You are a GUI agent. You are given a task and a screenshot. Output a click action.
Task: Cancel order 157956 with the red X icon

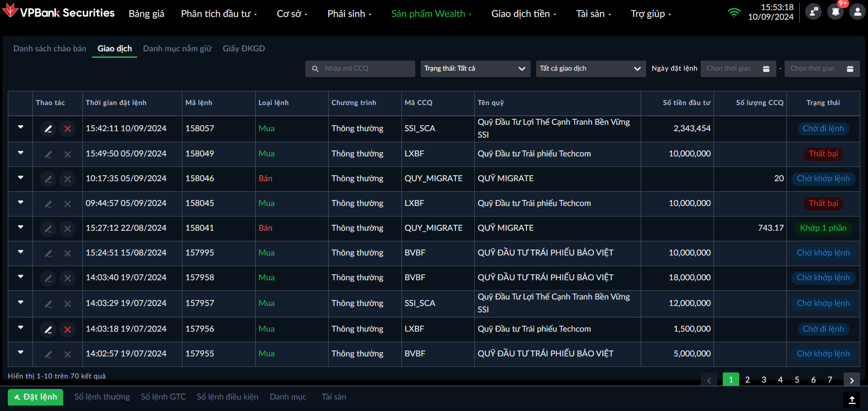click(x=67, y=329)
